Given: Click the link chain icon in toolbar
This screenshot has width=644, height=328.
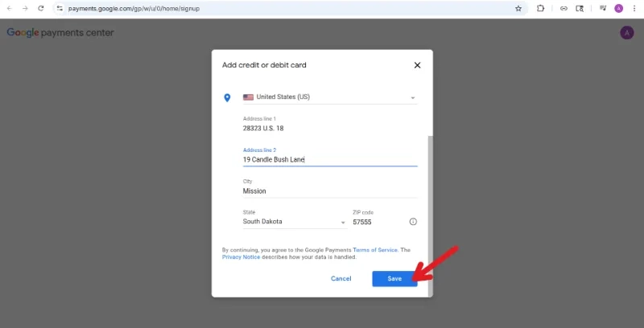Looking at the screenshot, I should 563,8.
